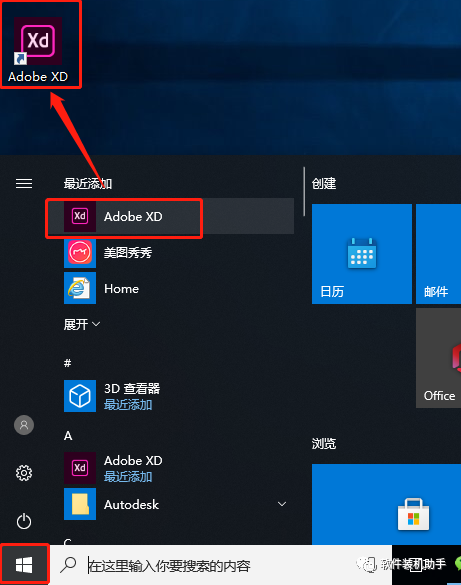Click the app list scrollbar
The width and height of the screenshot is (461, 585).
click(x=304, y=191)
